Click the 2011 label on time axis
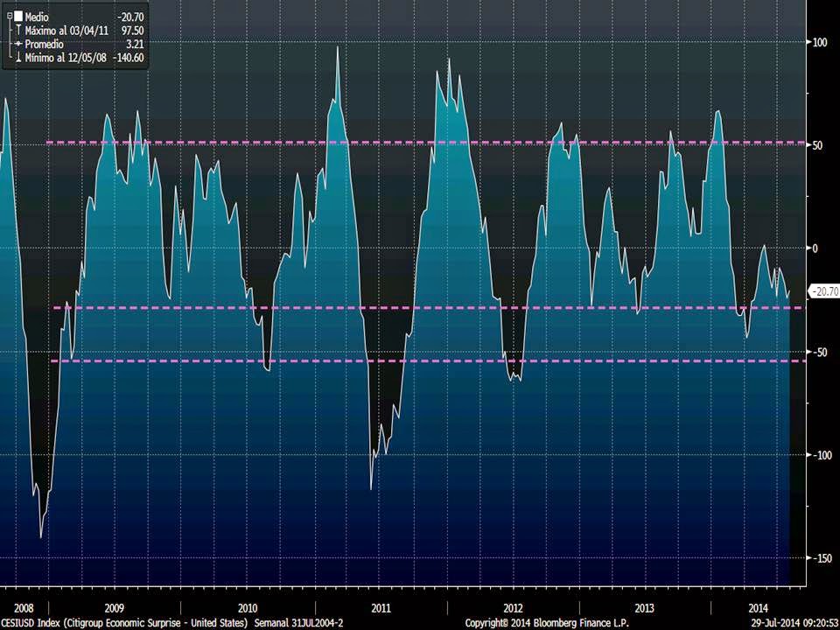 pos(381,608)
